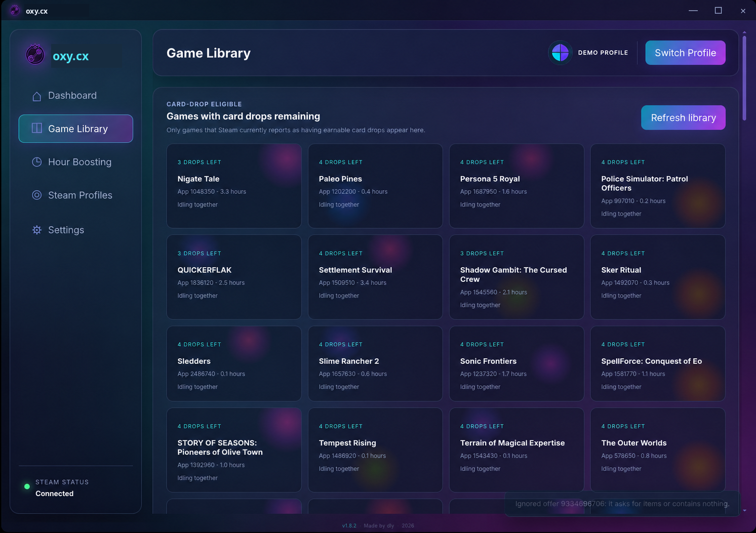The height and width of the screenshot is (533, 756).
Task: Select the Paleo Pines game card
Action: tap(375, 186)
